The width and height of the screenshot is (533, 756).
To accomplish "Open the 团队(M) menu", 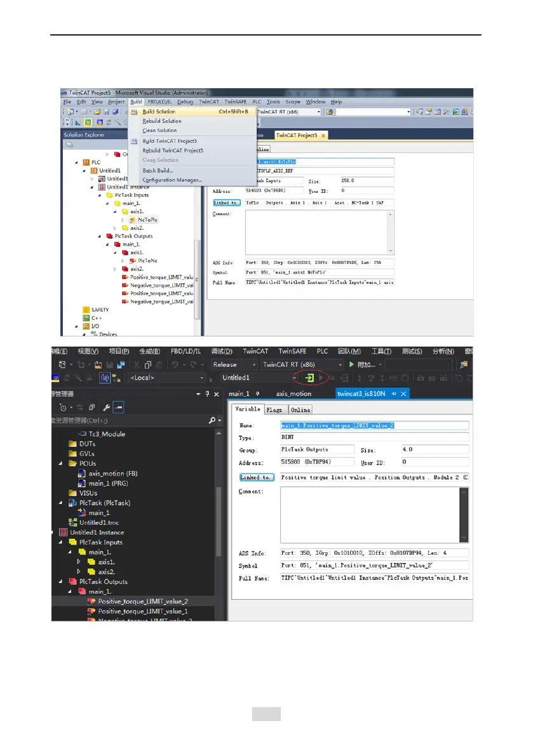I will pos(349,352).
